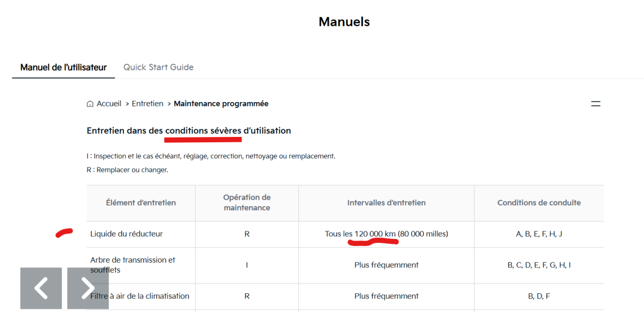Screen dimensions: 644x312
Task: Open the Accueil breadcrumb link
Action: [109, 104]
